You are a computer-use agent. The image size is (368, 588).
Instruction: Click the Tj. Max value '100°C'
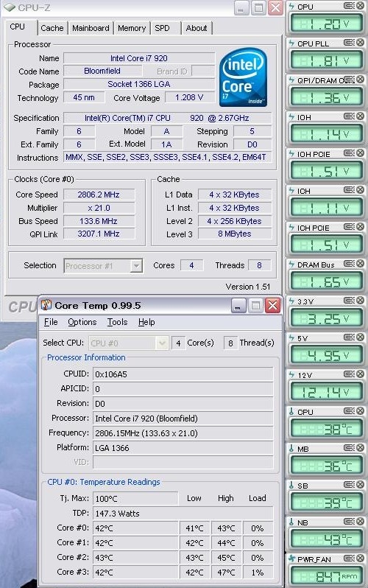pos(135,499)
